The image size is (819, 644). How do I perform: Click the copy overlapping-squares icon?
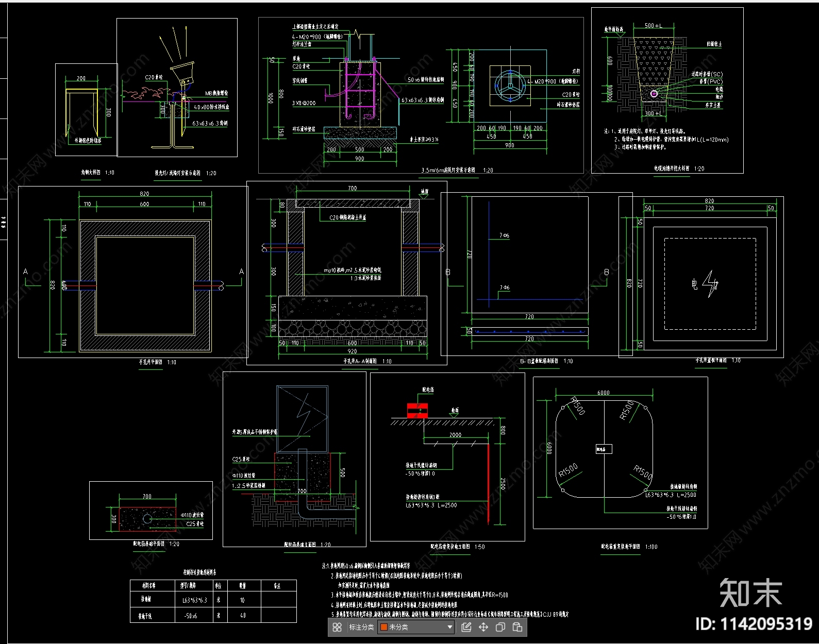point(500,627)
